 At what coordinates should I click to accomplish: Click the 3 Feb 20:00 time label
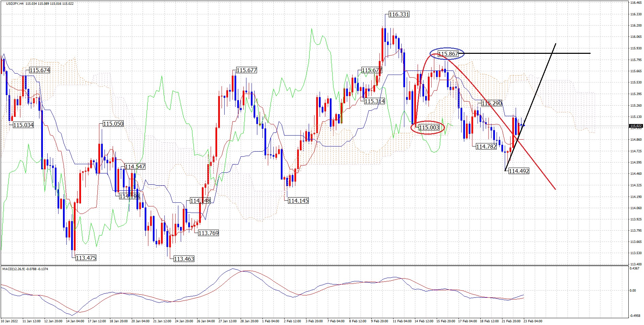314,321
